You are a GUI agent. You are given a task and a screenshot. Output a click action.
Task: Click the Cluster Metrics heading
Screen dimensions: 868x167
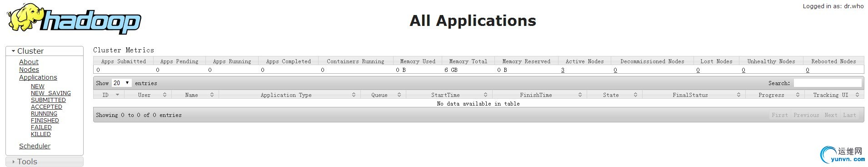[124, 50]
